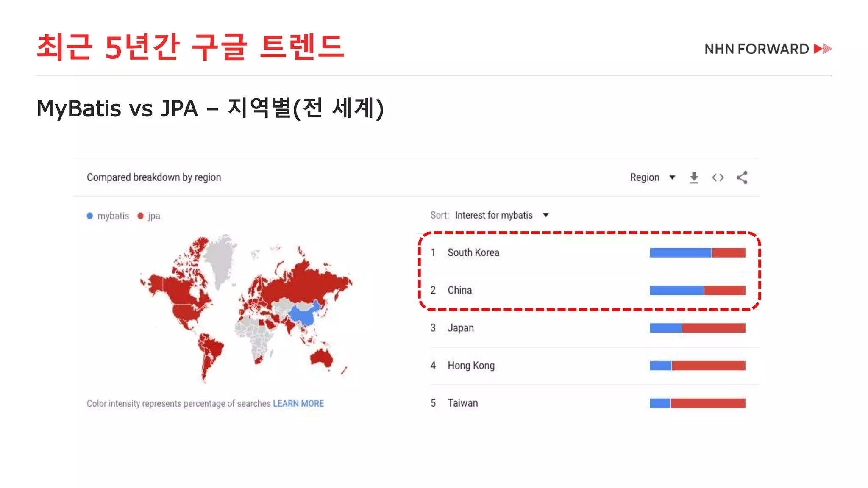The image size is (868, 488).
Task: Click Hong Kong's interest bar
Action: click(698, 366)
